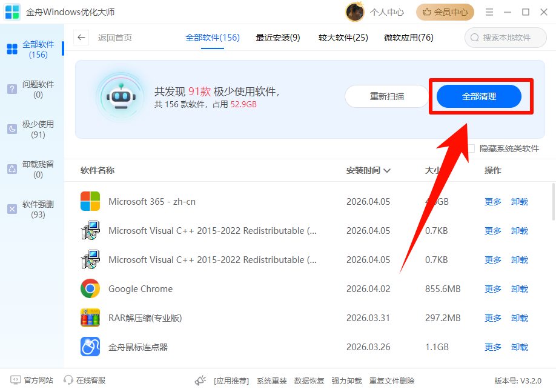The width and height of the screenshot is (556, 392).
Task: Enable the 隐藏系统类软件 checkbox
Action: tap(471, 148)
